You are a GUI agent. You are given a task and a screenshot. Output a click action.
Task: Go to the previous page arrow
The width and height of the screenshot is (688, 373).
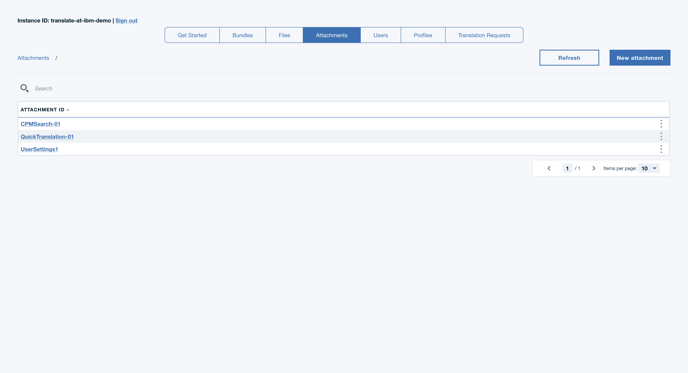click(x=548, y=168)
